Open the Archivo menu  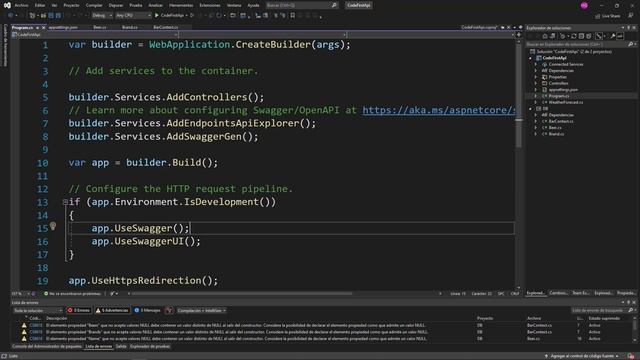(x=21, y=5)
